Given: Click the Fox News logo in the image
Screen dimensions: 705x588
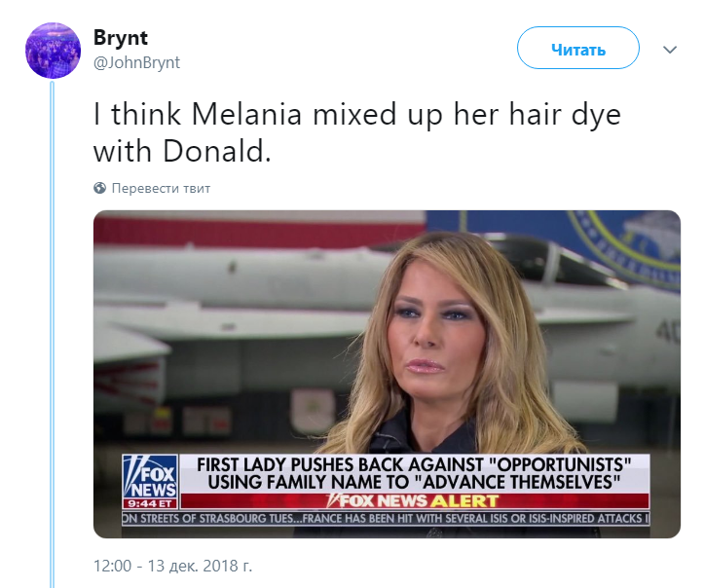Looking at the screenshot, I should [150, 476].
